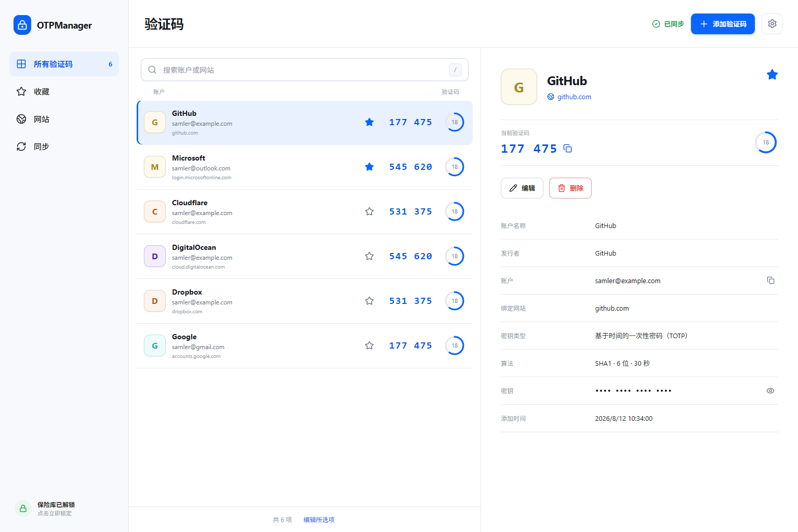Click the samler@gmail.com account text
Image resolution: width=798 pixels, height=532 pixels.
[198, 347]
